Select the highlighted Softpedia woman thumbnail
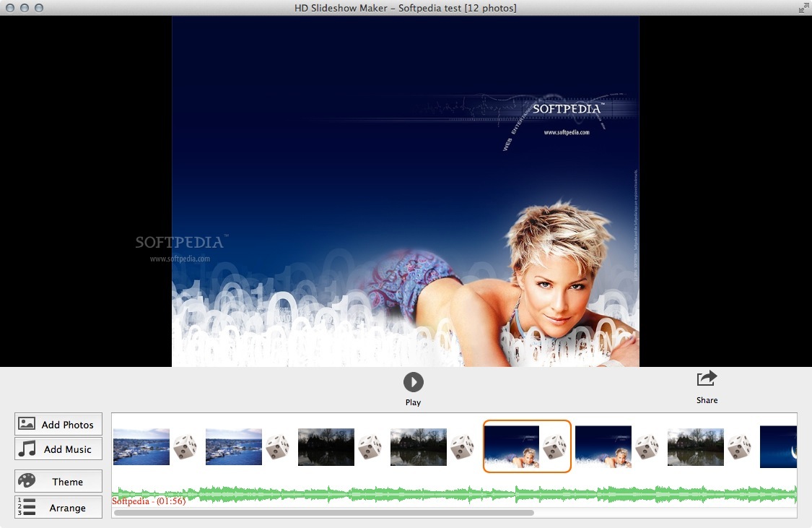Viewport: 812px width, 528px height. click(511, 446)
